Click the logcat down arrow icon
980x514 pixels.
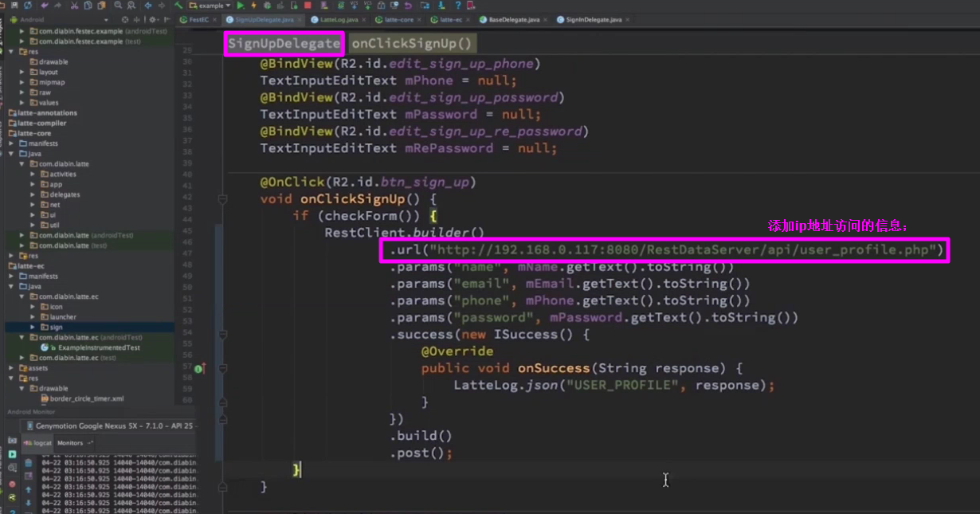(x=28, y=503)
